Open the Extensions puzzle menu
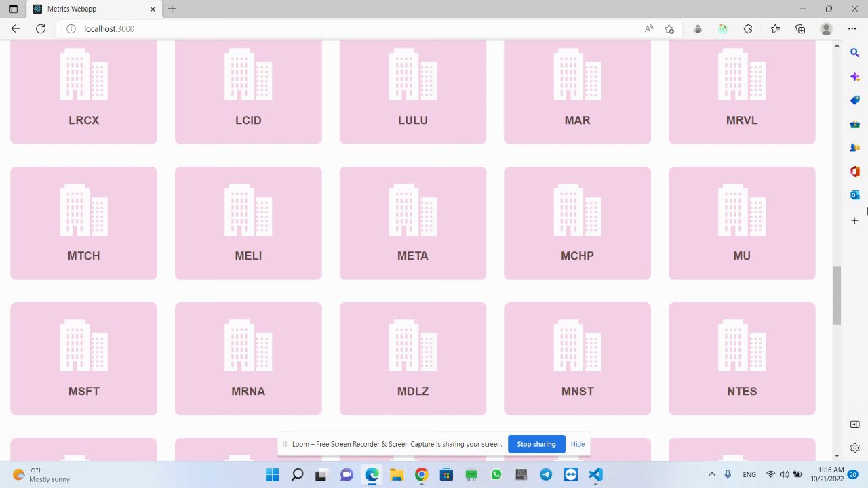This screenshot has height=488, width=868. (x=748, y=28)
